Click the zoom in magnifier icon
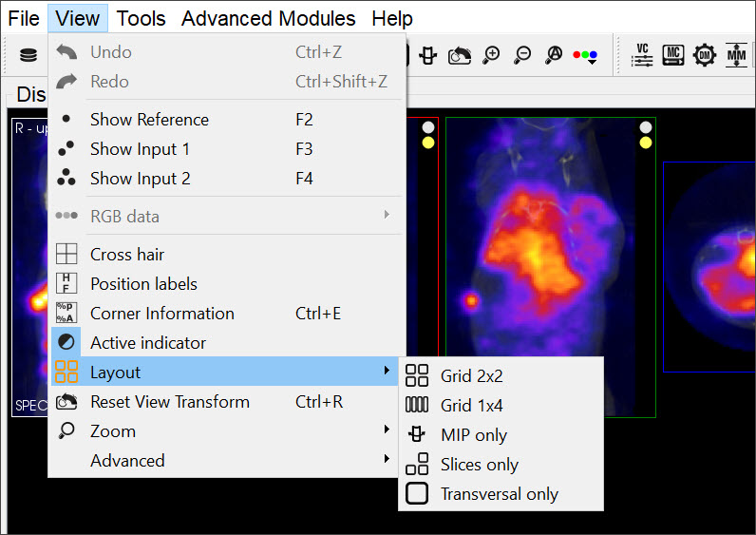Screen dimensions: 756x535 coord(491,55)
